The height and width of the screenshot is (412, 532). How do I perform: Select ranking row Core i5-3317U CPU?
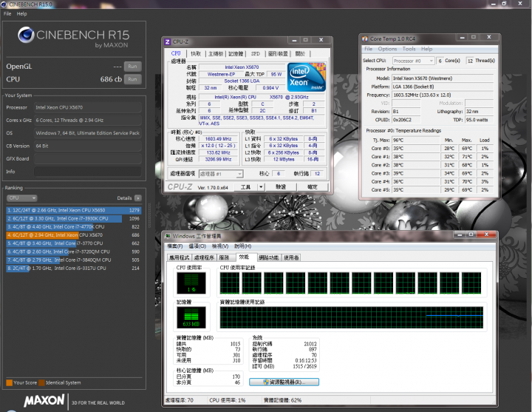74,268
